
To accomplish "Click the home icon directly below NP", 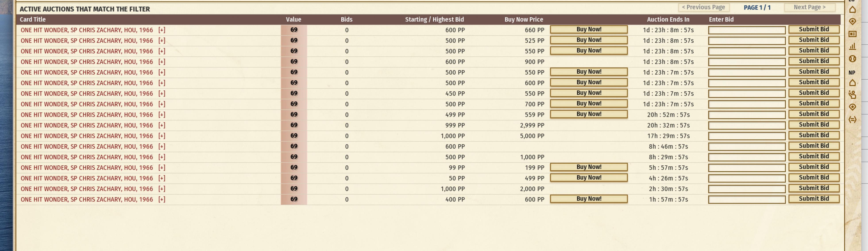I will (852, 83).
